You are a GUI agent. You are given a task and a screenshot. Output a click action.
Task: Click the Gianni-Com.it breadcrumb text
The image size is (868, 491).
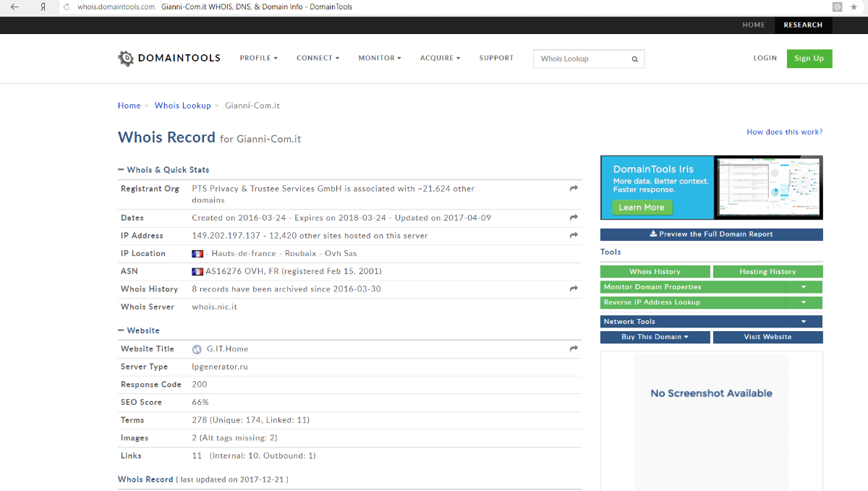tap(252, 106)
